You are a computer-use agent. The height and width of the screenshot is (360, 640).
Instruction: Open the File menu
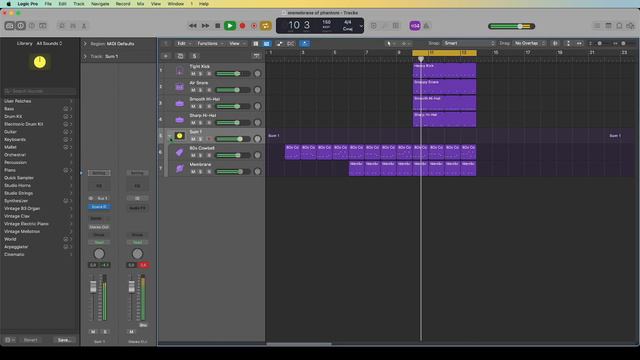coord(48,4)
